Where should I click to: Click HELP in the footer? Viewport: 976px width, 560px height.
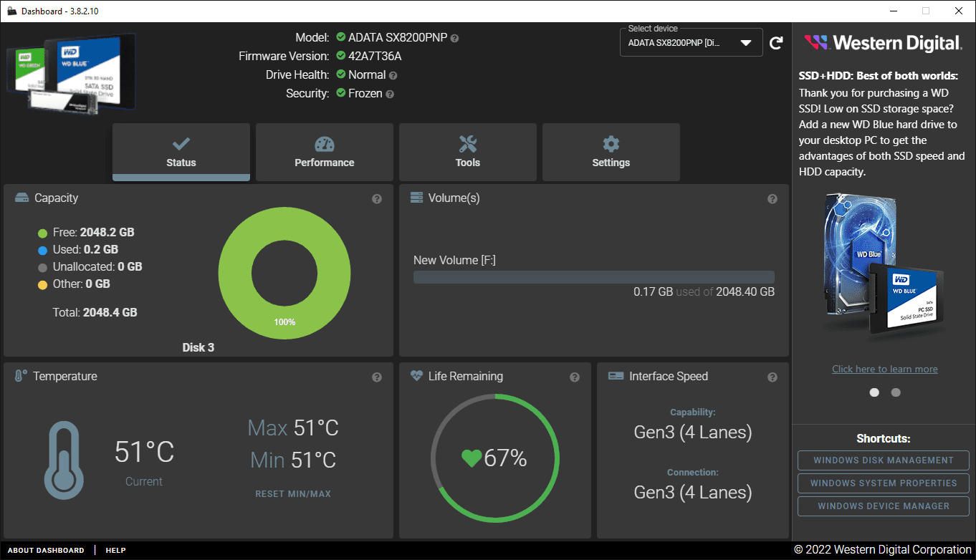tap(116, 551)
